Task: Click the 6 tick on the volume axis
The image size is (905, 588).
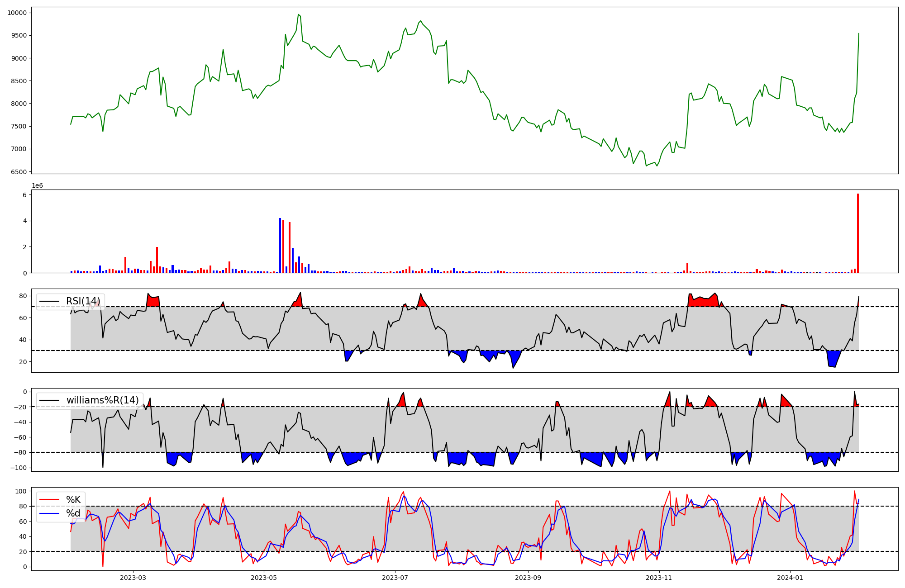Action: tap(25, 195)
